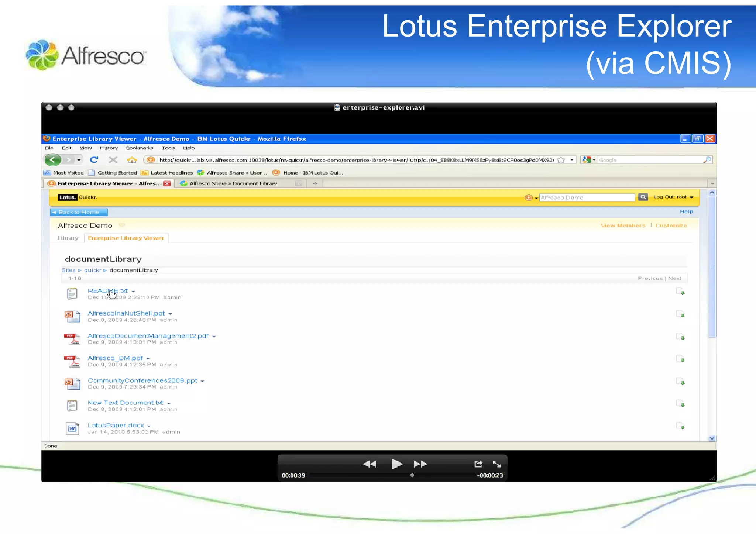Click the browser URL address bar
The width and height of the screenshot is (756, 534).
coord(356,160)
